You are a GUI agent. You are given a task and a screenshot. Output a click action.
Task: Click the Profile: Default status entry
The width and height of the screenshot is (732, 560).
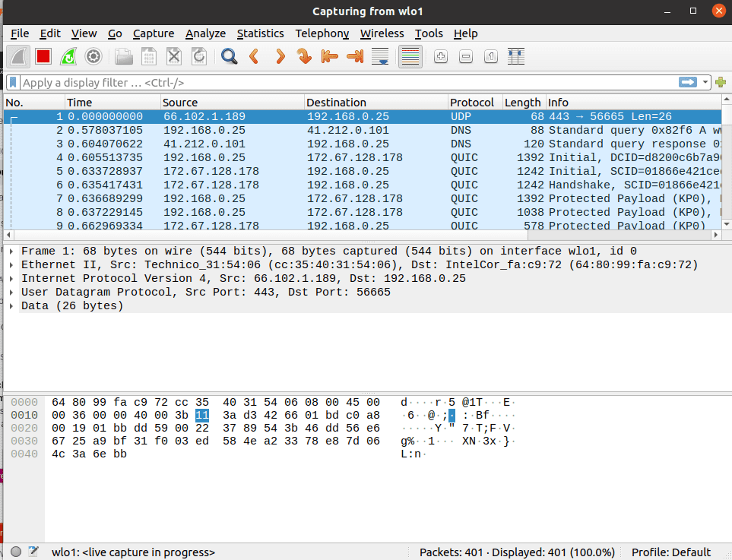coord(671,552)
